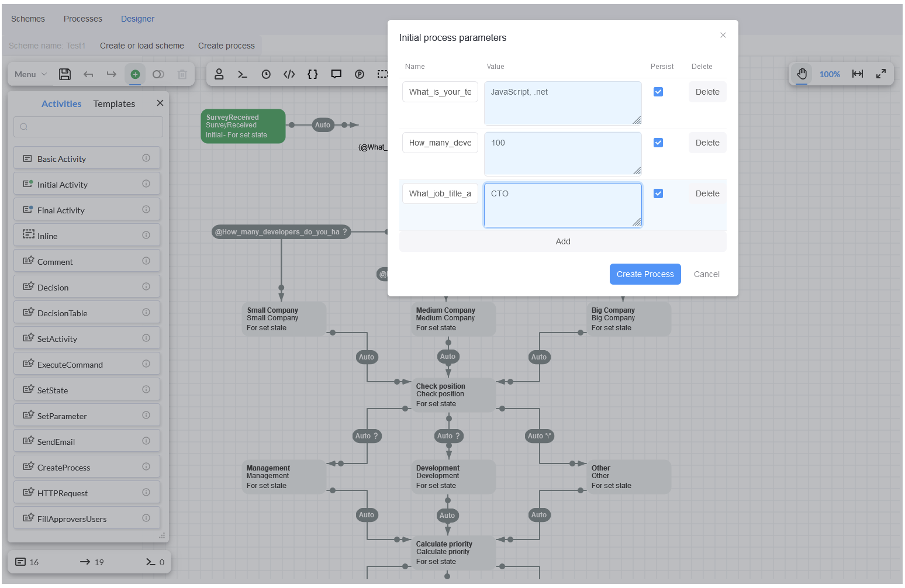The height and width of the screenshot is (588, 905).
Task: Show info for SendEmail item
Action: (146, 441)
